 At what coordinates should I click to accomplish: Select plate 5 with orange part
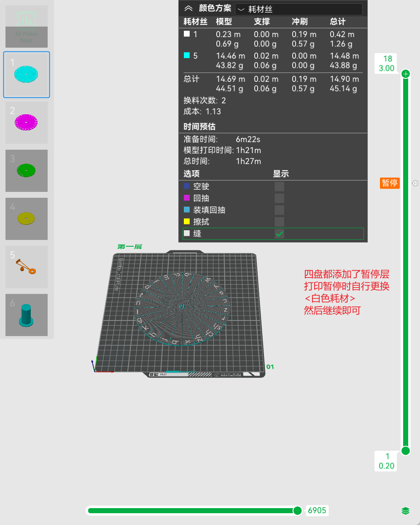point(27,267)
